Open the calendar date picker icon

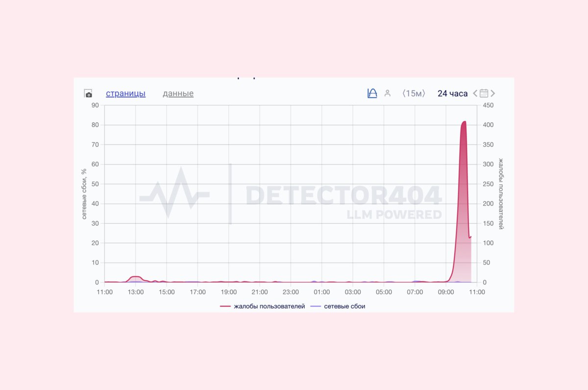coord(484,93)
